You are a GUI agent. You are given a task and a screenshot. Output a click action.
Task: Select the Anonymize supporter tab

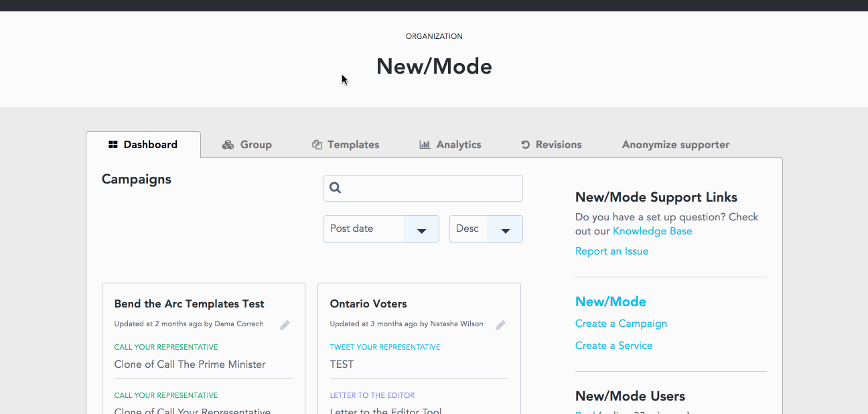tap(675, 145)
